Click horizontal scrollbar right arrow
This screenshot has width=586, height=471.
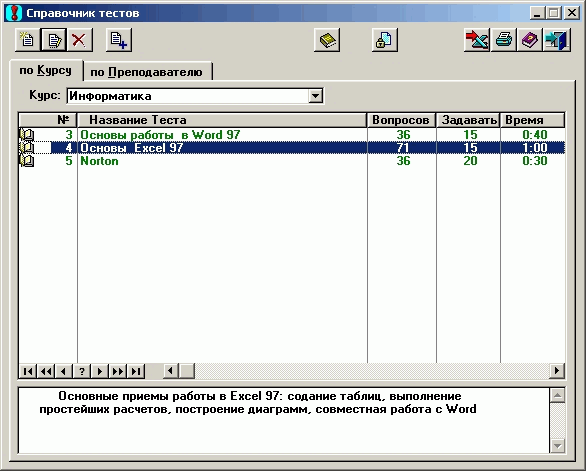point(557,371)
